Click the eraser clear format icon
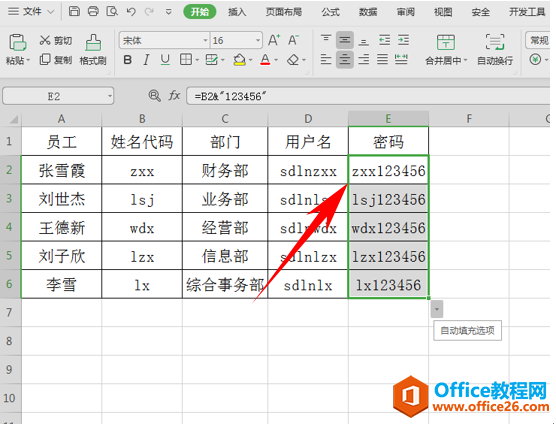This screenshot has width=556, height=424. (293, 60)
